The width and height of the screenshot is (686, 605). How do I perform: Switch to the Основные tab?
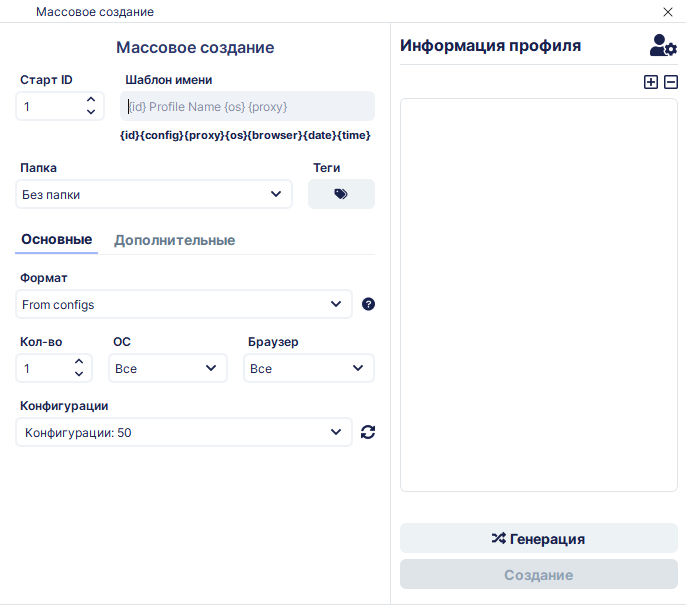click(x=56, y=240)
